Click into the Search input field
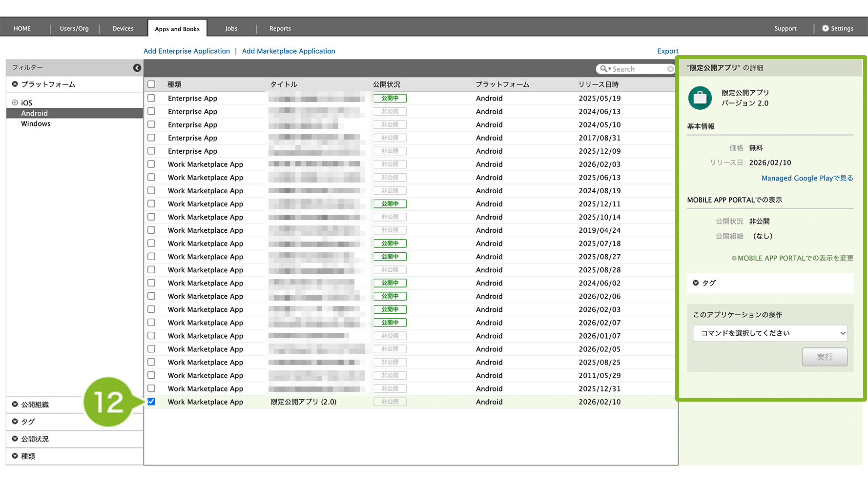Viewport: 868px width, 488px height. point(638,69)
